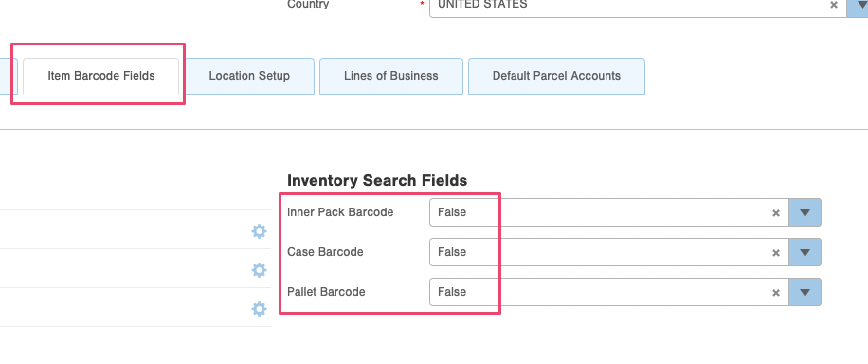Click the Case Barcode False field
The width and height of the screenshot is (868, 364).
(x=609, y=253)
